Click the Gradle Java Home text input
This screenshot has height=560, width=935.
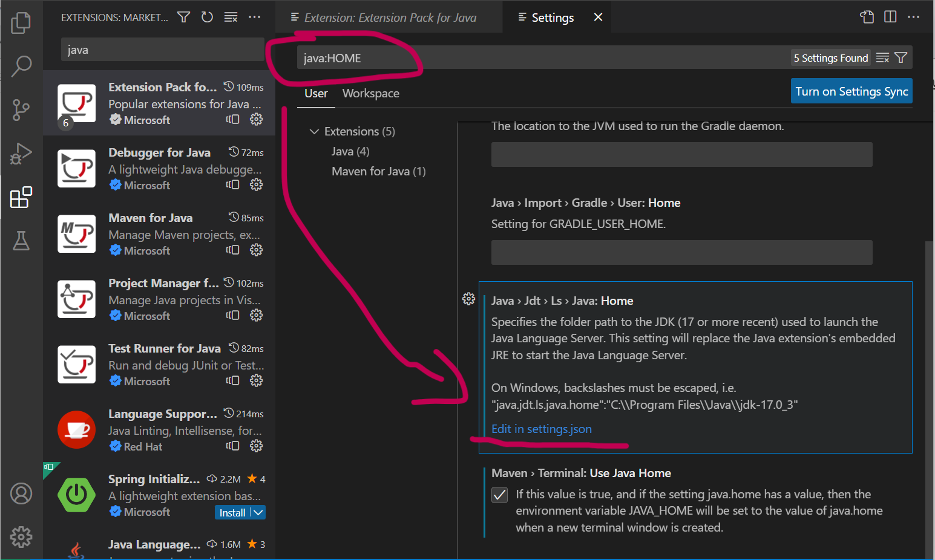(x=682, y=154)
